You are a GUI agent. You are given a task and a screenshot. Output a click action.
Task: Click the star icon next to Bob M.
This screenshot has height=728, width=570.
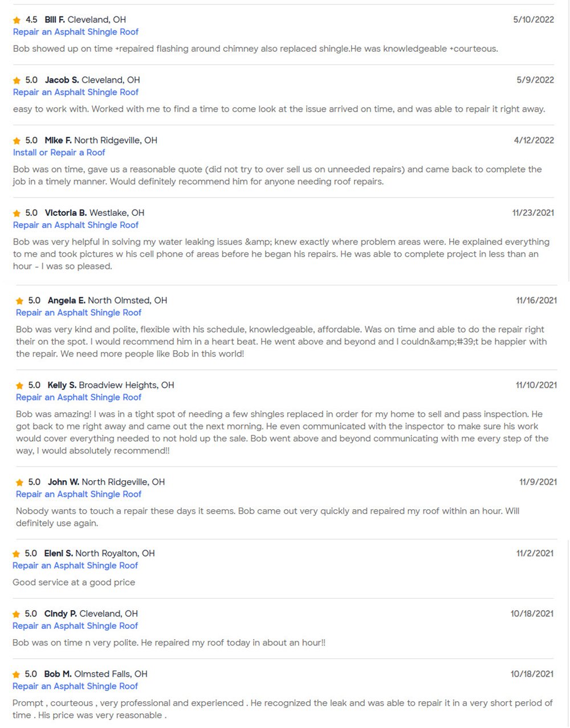(x=17, y=675)
